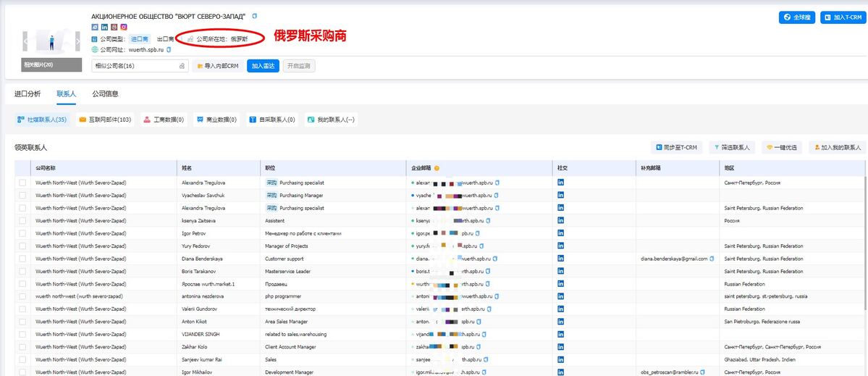Switch to 进口分析 tab

[27, 93]
